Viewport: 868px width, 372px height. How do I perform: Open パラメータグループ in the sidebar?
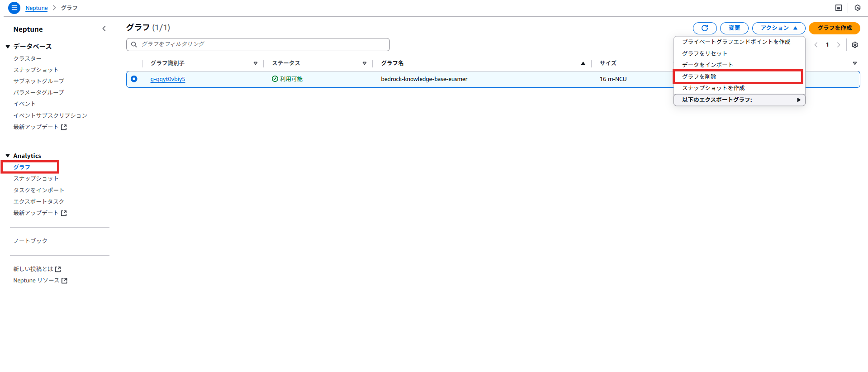(39, 92)
